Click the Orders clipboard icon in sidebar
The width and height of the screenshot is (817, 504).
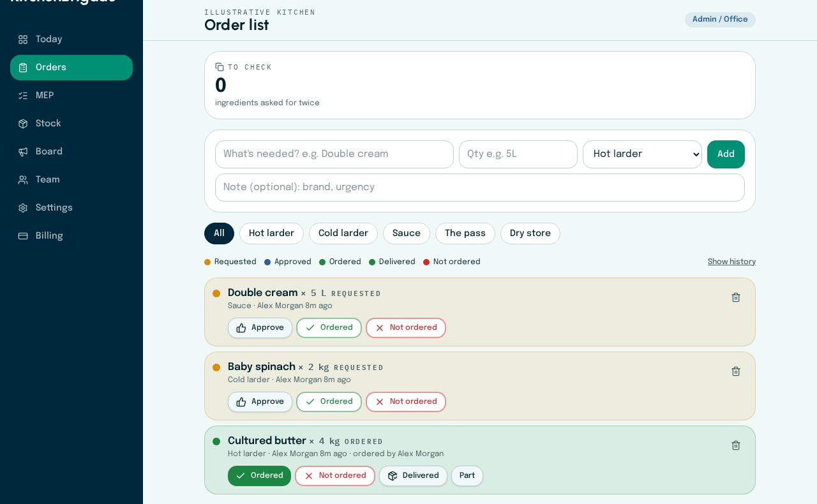[23, 68]
